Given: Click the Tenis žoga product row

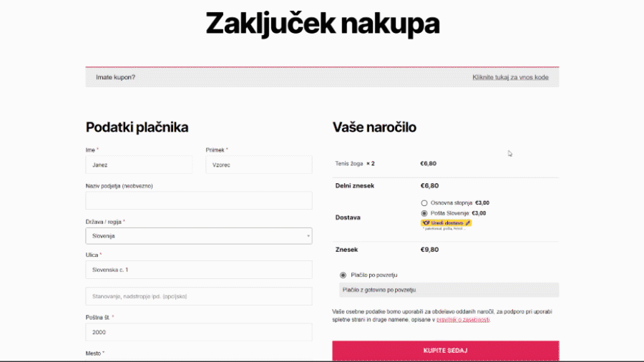Looking at the screenshot, I should (446, 163).
